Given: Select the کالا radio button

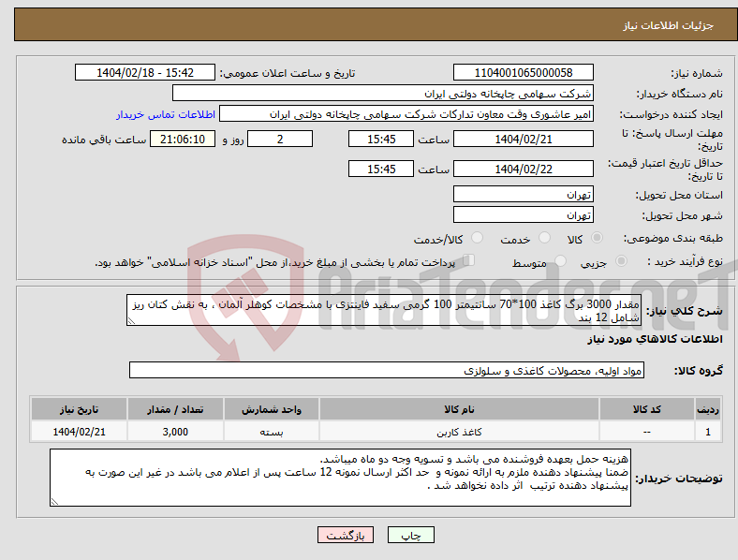Looking at the screenshot, I should (x=597, y=238).
